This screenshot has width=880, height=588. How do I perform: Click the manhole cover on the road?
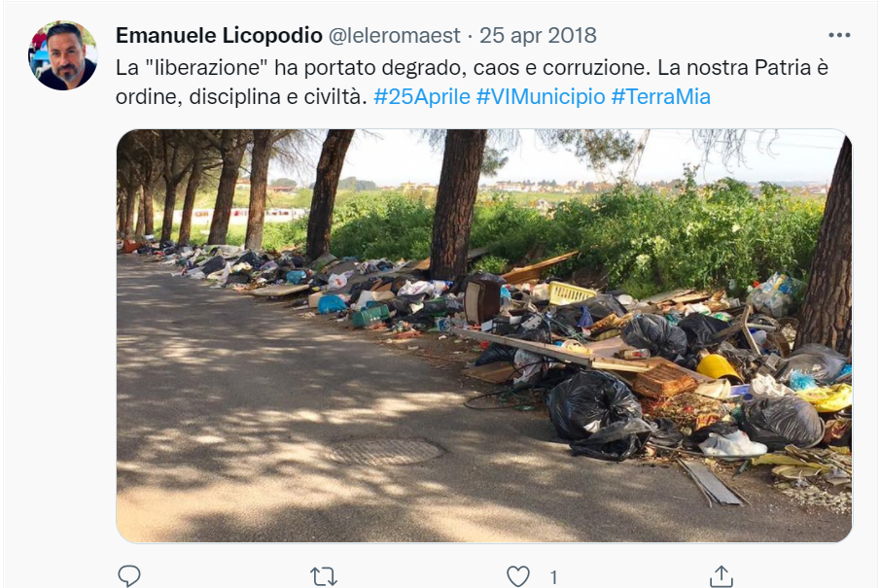pos(386,451)
